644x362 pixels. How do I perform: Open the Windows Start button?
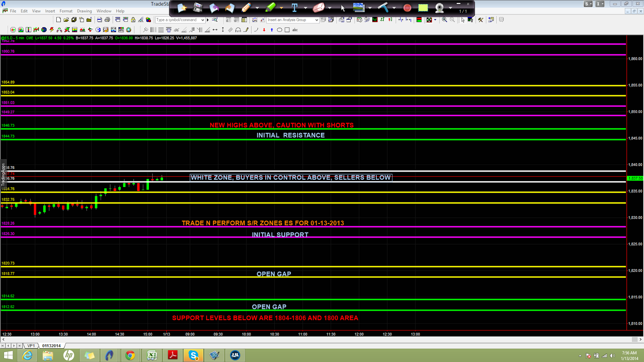coord(8,355)
